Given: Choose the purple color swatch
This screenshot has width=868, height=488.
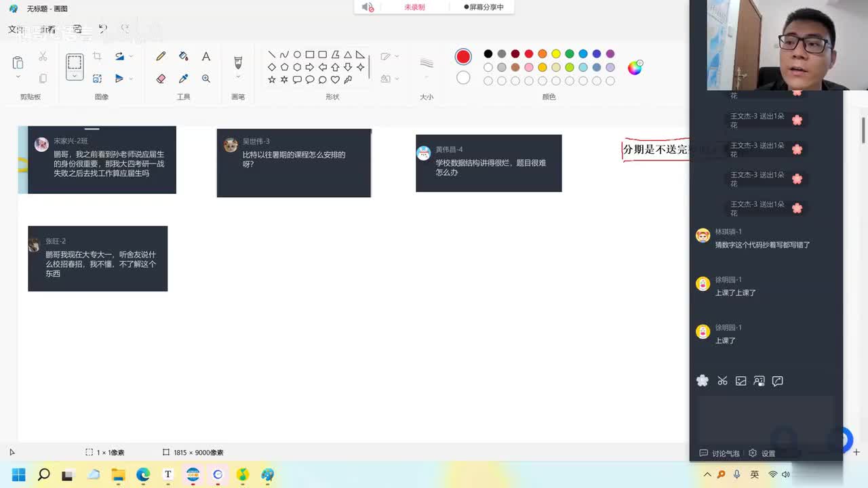Looking at the screenshot, I should [x=610, y=54].
